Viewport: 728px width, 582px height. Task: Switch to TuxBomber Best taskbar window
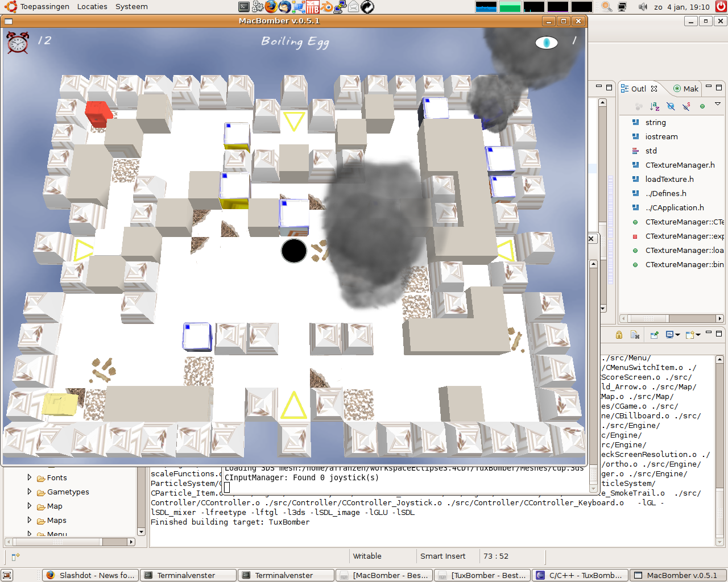click(482, 575)
